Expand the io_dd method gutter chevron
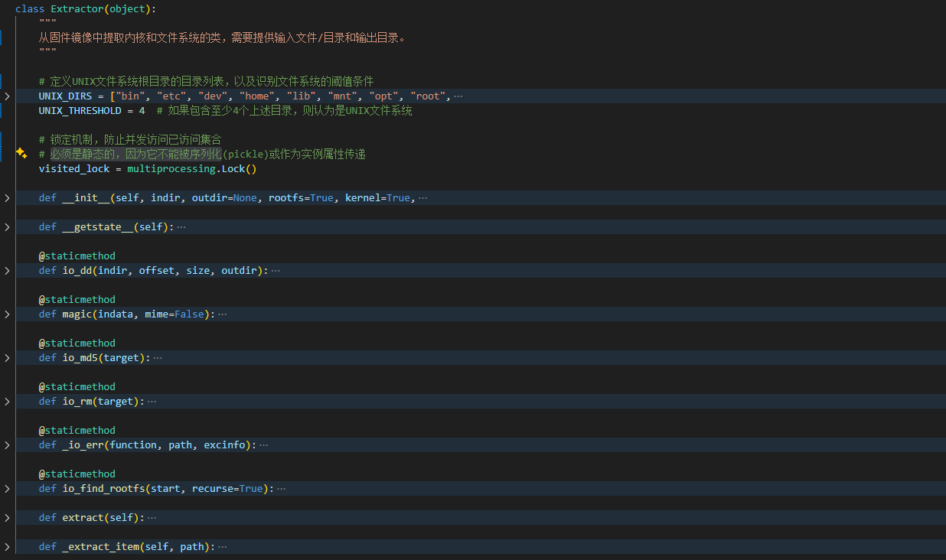The height and width of the screenshot is (560, 946). [7, 271]
